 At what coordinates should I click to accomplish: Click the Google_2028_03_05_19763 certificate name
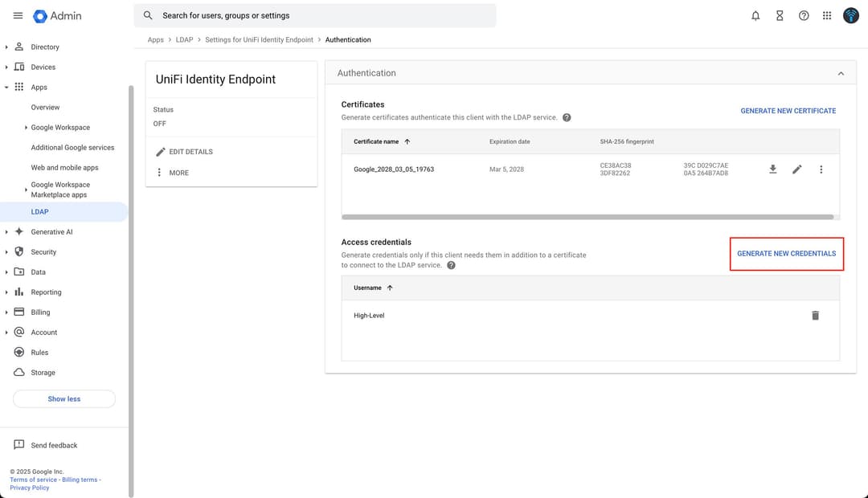394,169
